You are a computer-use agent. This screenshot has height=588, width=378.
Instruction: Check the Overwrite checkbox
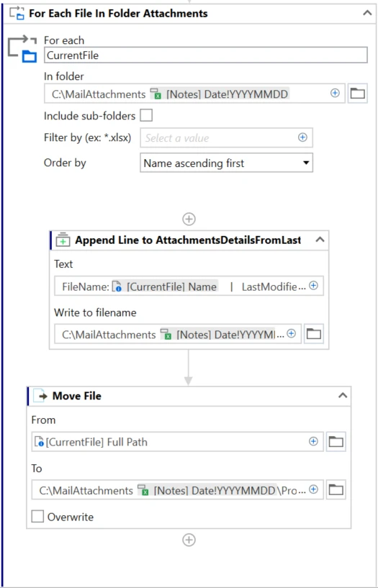37,517
